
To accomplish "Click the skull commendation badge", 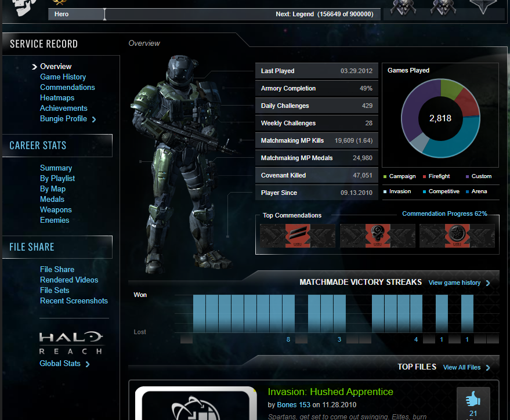I will click(x=378, y=236).
